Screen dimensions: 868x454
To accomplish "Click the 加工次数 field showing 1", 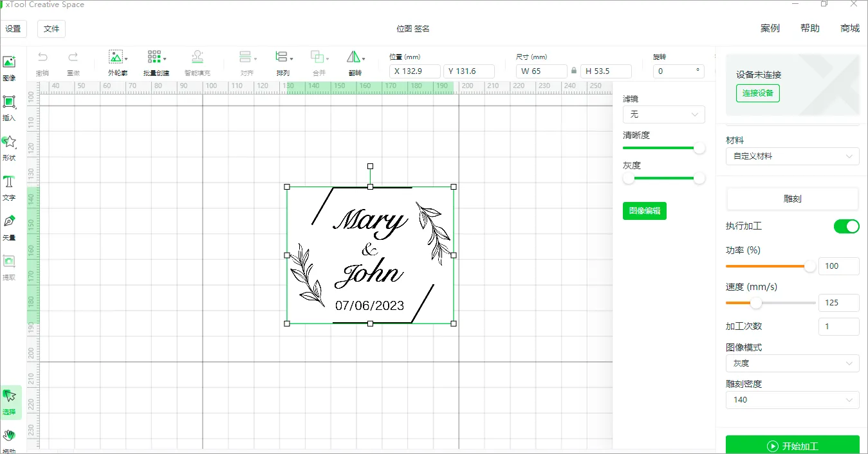I will (x=839, y=327).
